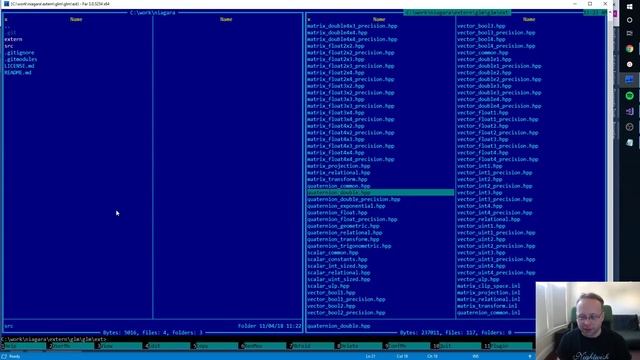Select vector_relational.hpp file
640x360 pixels.
(x=489, y=219)
